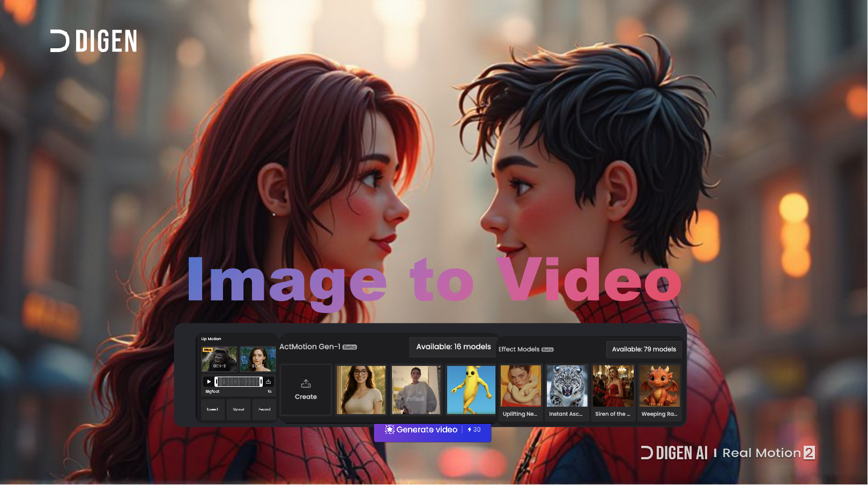Click the Available: 16 models button

[454, 347]
